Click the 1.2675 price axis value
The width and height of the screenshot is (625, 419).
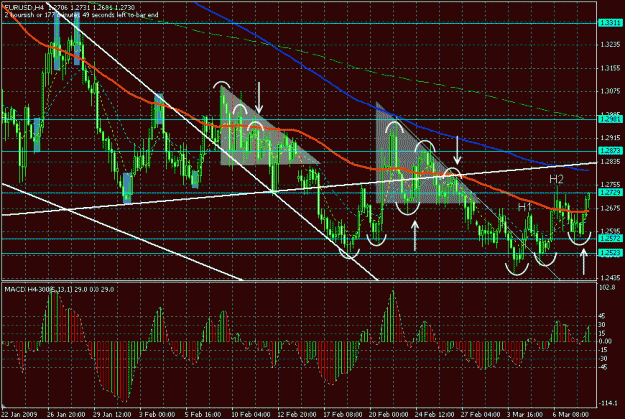[610, 208]
